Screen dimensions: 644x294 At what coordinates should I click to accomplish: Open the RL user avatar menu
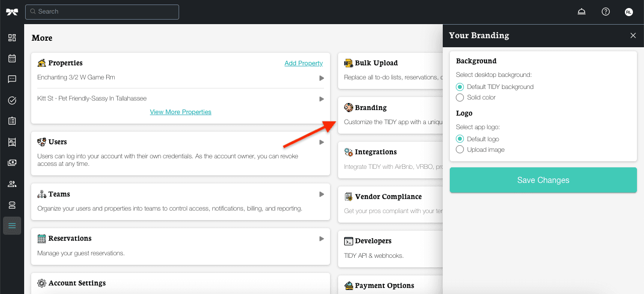629,12
